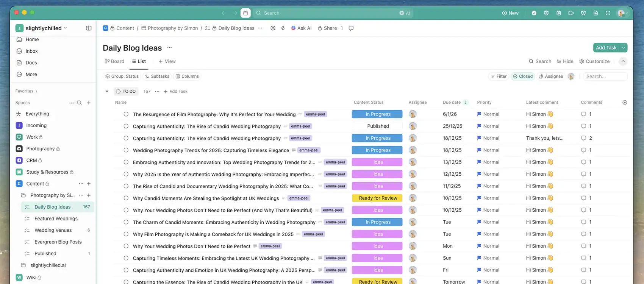The width and height of the screenshot is (644, 284).
Task: Open user avatar menu in top right
Action: tap(622, 13)
